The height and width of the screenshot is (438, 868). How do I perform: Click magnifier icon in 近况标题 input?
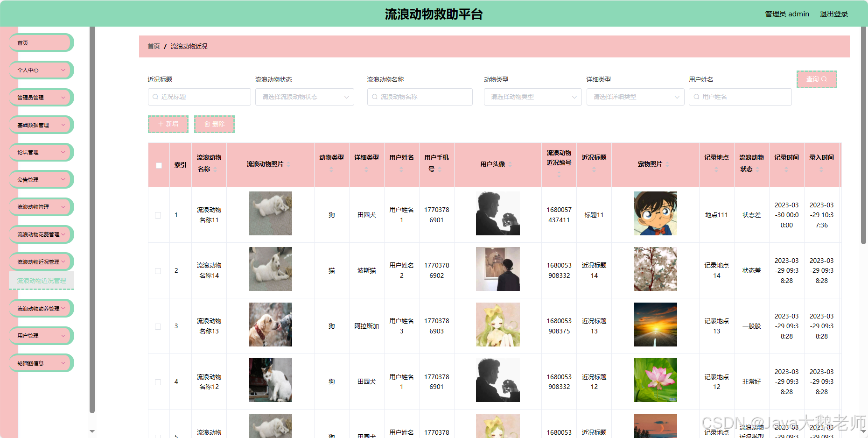pyautogui.click(x=155, y=97)
